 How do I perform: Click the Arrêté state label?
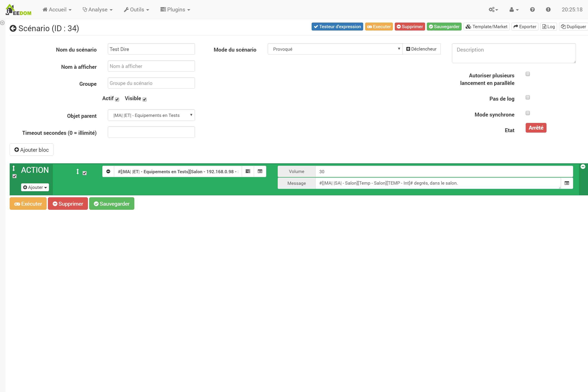pyautogui.click(x=536, y=128)
